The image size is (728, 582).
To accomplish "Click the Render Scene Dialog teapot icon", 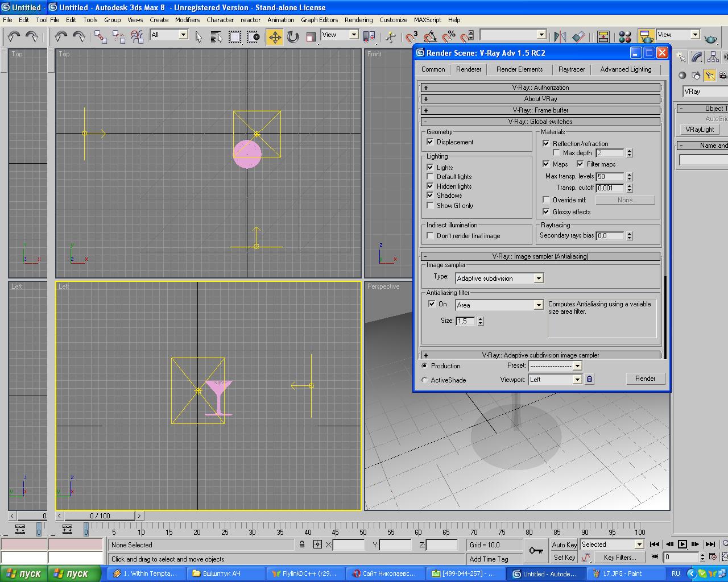I will [x=646, y=37].
